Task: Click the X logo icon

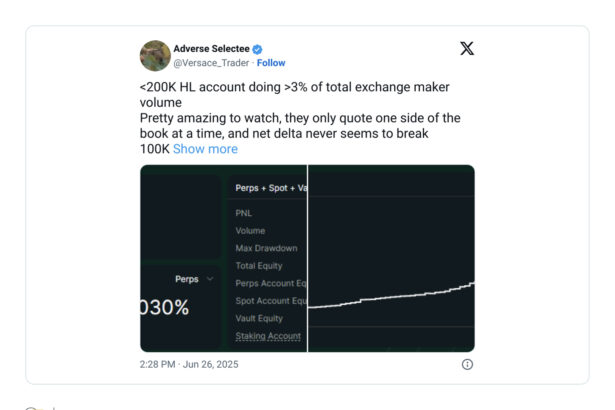Action: [466, 48]
